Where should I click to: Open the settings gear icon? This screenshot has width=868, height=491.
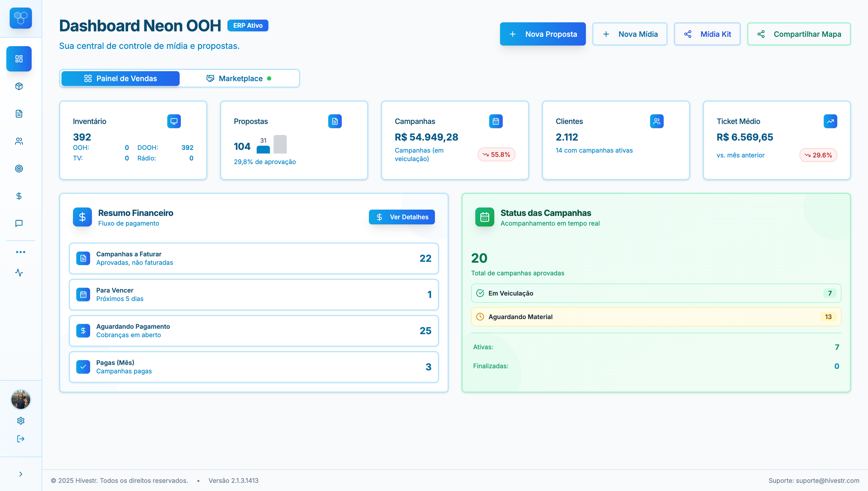coord(20,420)
